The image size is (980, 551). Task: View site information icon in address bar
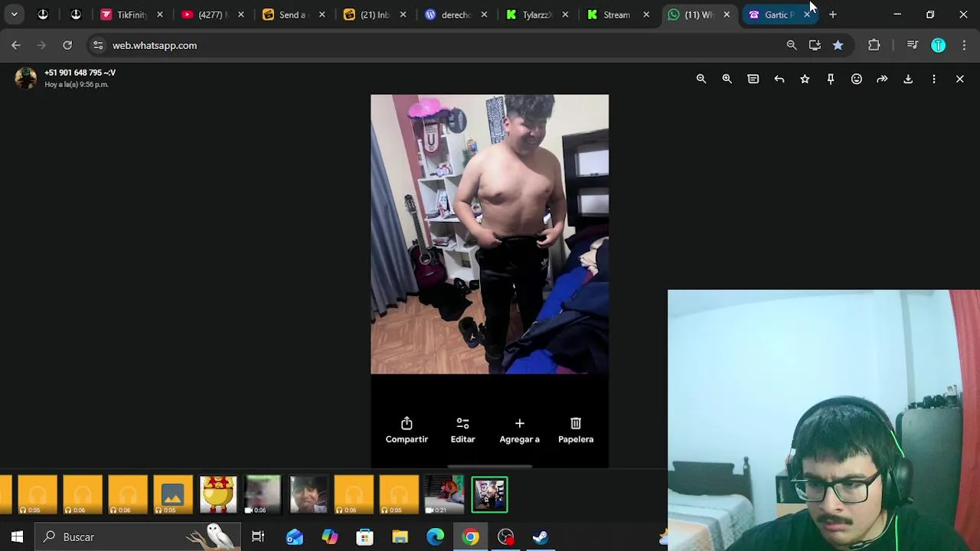click(98, 45)
